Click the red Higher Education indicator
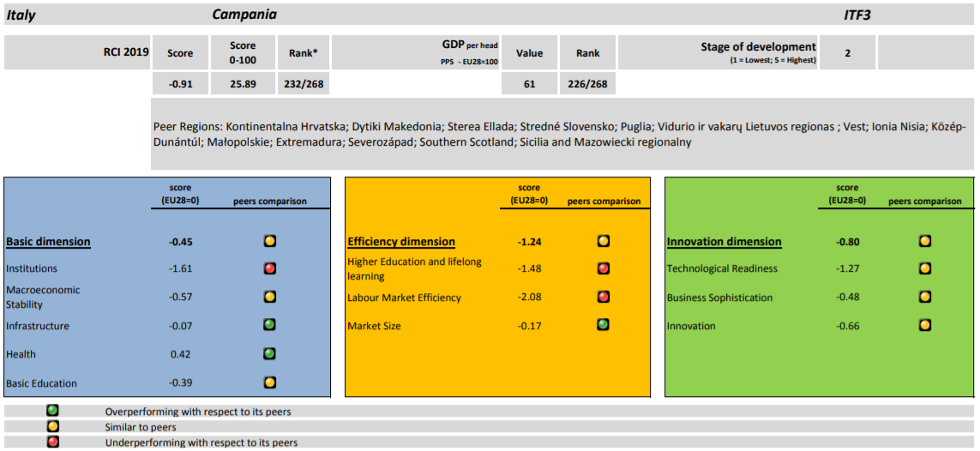The width and height of the screenshot is (980, 451). pyautogui.click(x=604, y=268)
